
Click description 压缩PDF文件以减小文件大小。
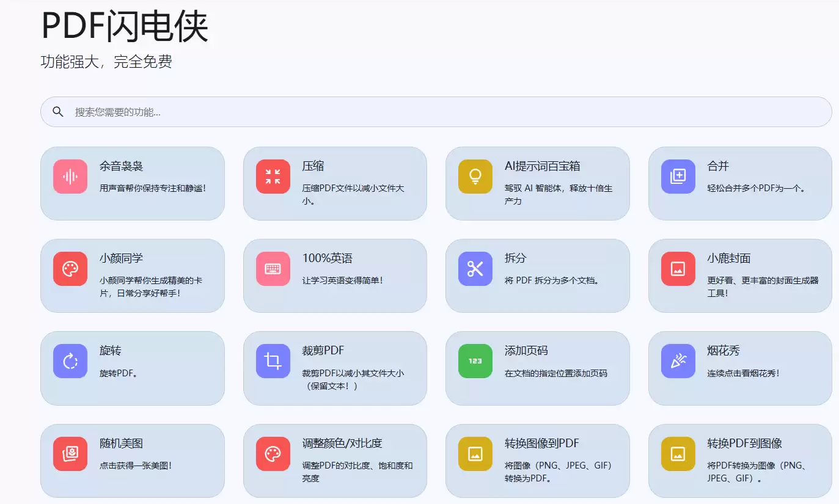pyautogui.click(x=353, y=195)
